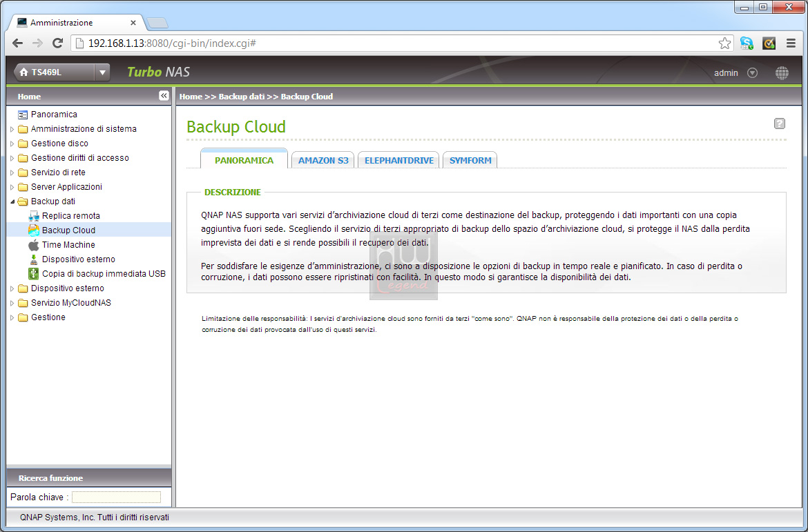Expand the Gestione tree node
The height and width of the screenshot is (532, 808).
click(12, 317)
